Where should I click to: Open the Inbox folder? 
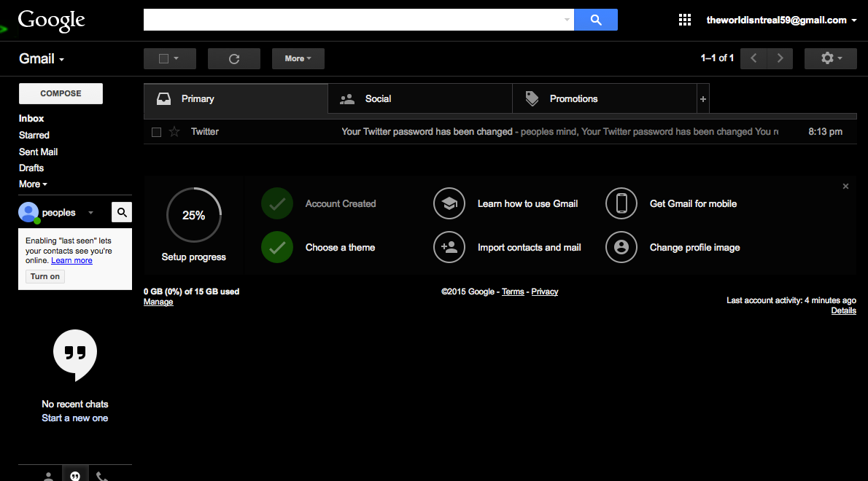pyautogui.click(x=31, y=118)
